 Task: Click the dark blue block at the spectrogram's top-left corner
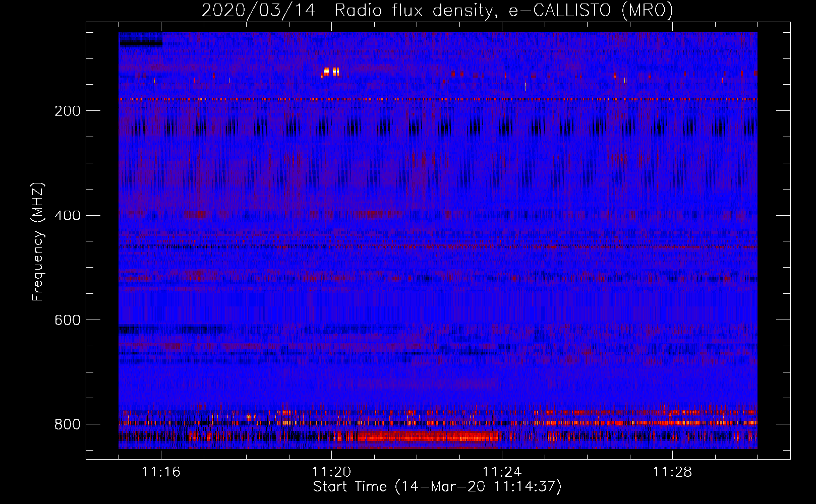[141, 40]
